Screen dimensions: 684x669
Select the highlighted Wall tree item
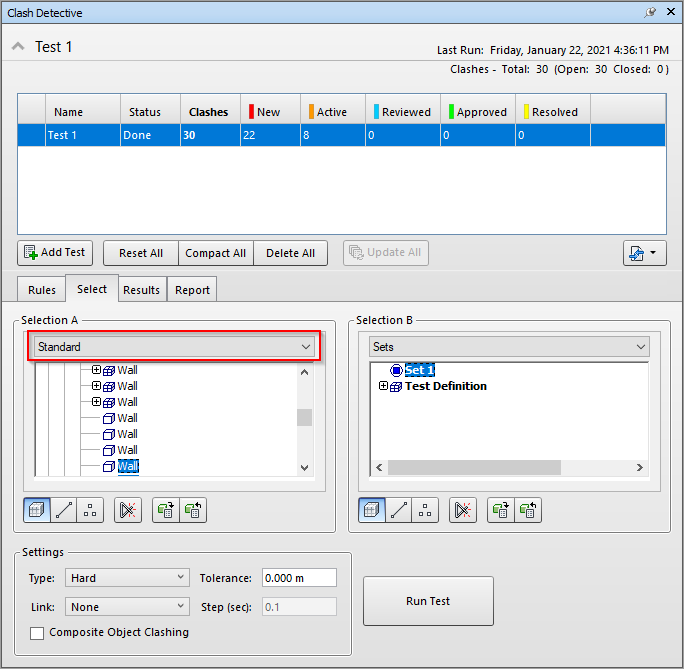coord(128,466)
